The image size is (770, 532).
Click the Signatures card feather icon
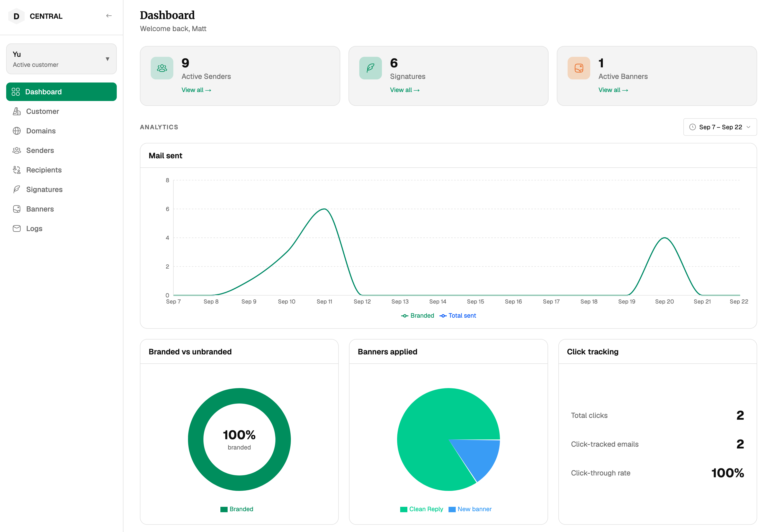(x=371, y=68)
